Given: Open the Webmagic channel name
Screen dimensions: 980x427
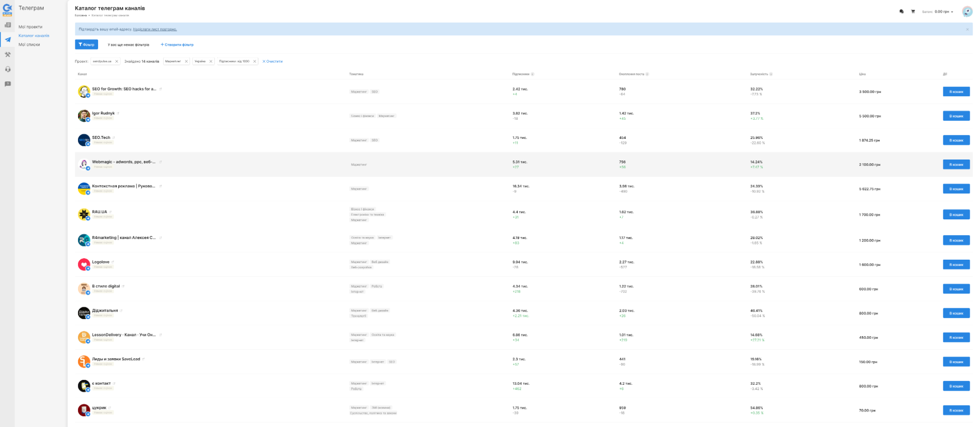Looking at the screenshot, I should tap(124, 162).
